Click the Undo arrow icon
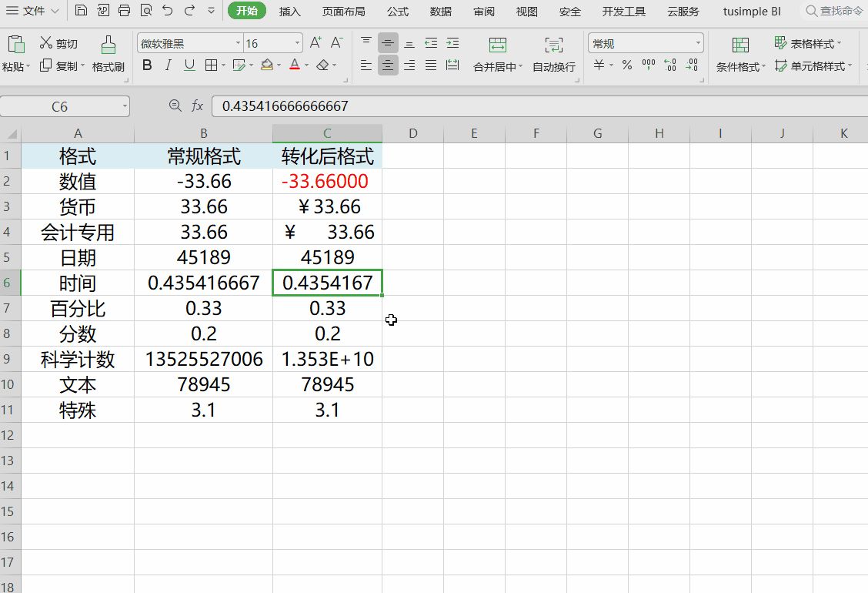 [168, 11]
